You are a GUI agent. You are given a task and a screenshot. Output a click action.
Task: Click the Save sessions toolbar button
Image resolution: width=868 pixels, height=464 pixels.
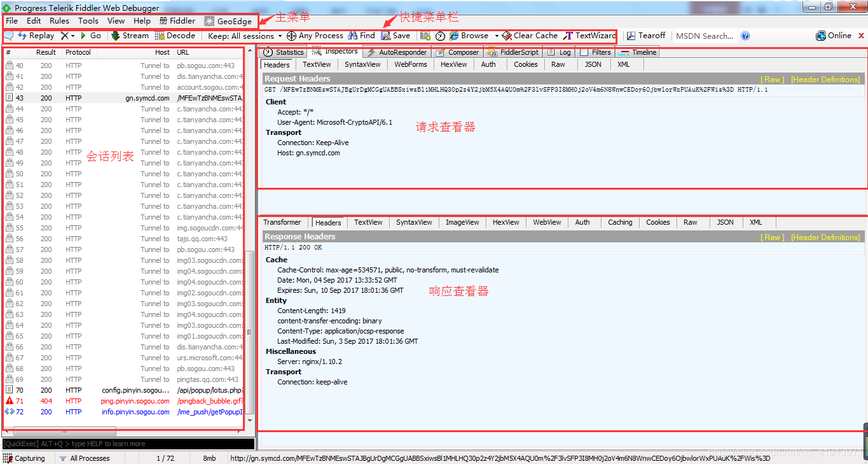pos(396,36)
